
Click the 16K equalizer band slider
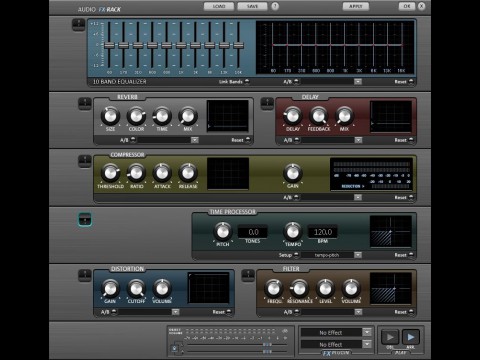[x=238, y=46]
